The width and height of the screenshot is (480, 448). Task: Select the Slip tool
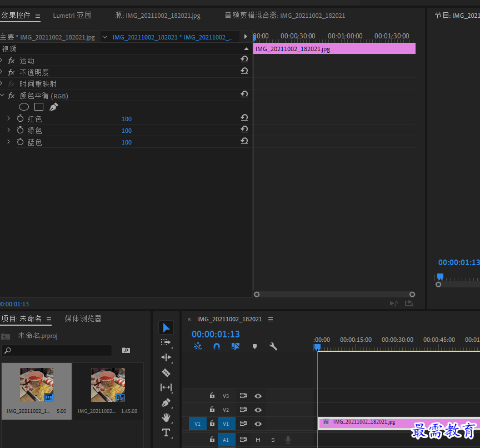point(166,387)
